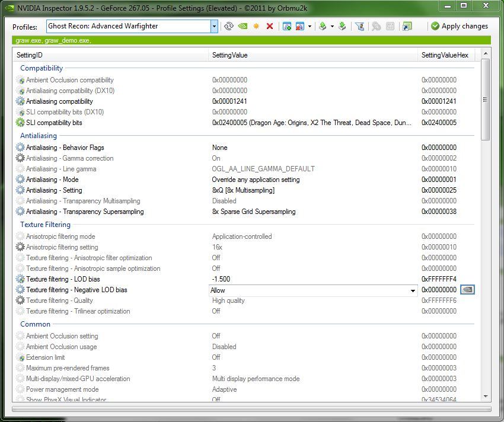
Task: Click the greyed-out scan gears icon
Action: [377, 26]
